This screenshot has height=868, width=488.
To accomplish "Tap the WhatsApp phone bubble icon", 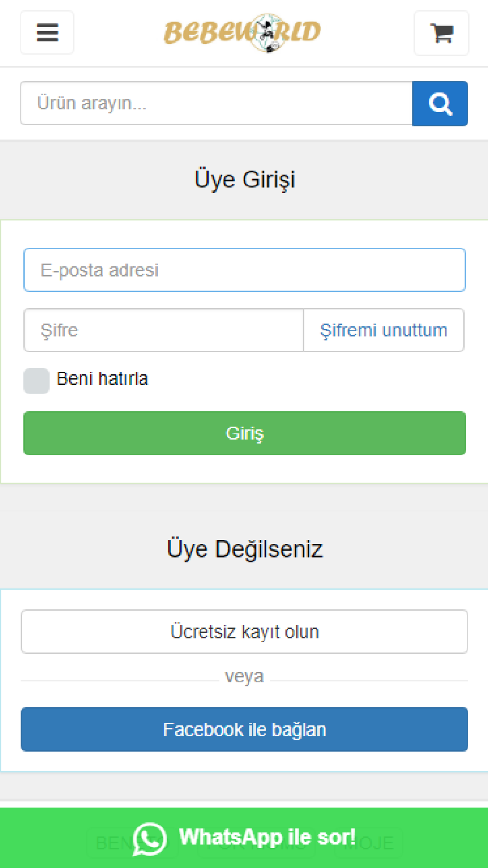I will point(150,839).
